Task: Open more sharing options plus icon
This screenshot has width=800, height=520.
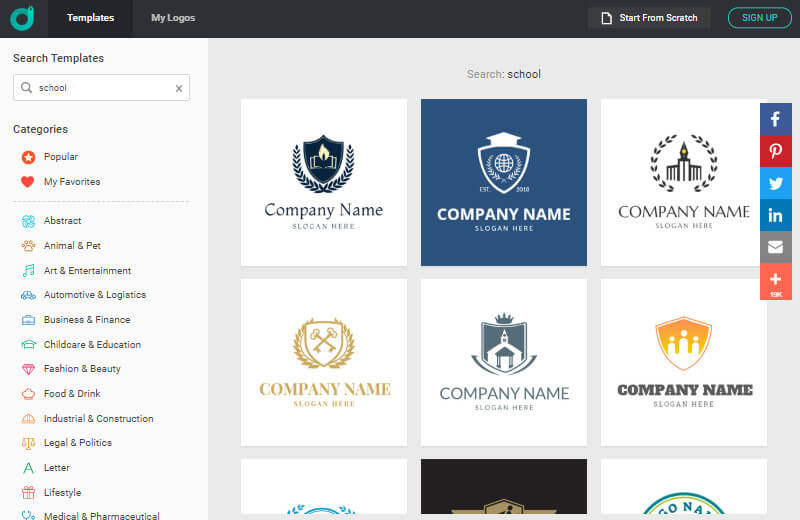Action: 776,281
